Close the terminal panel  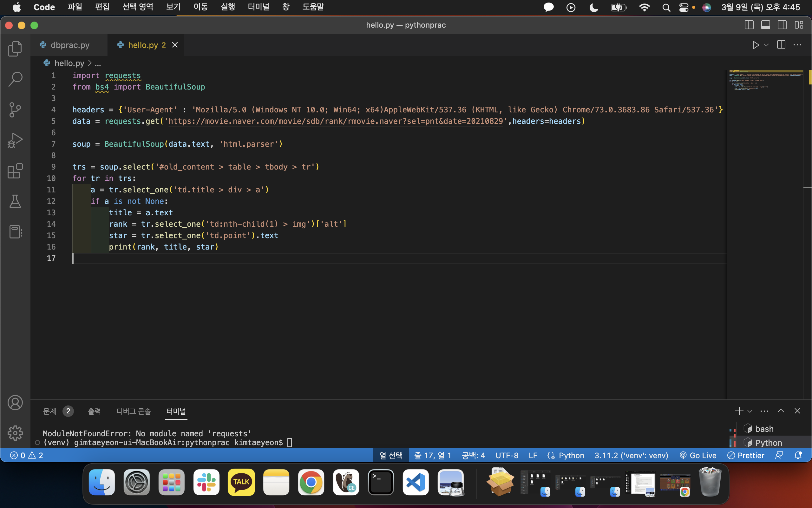click(x=798, y=411)
